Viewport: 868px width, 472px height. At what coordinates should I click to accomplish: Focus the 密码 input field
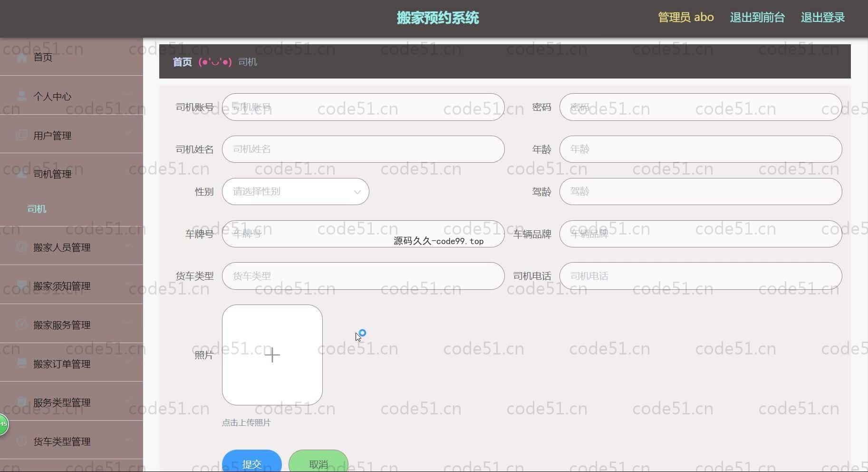pyautogui.click(x=701, y=107)
